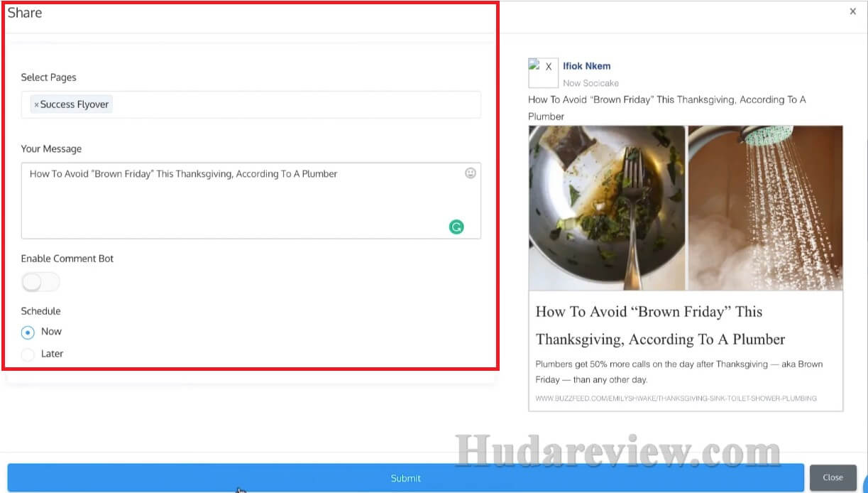The width and height of the screenshot is (868, 493).
Task: Click the post caption above the preview image
Action: pos(667,108)
